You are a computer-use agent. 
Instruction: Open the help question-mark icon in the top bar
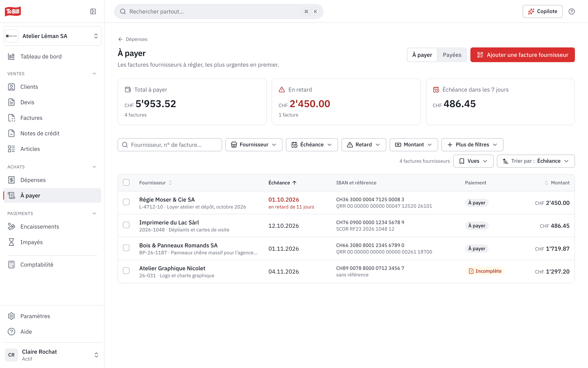tap(571, 11)
